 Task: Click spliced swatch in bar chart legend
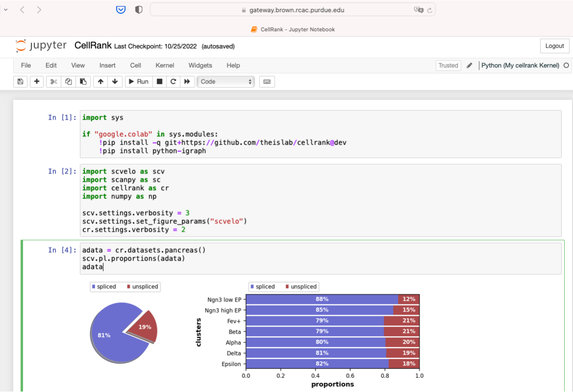click(252, 287)
